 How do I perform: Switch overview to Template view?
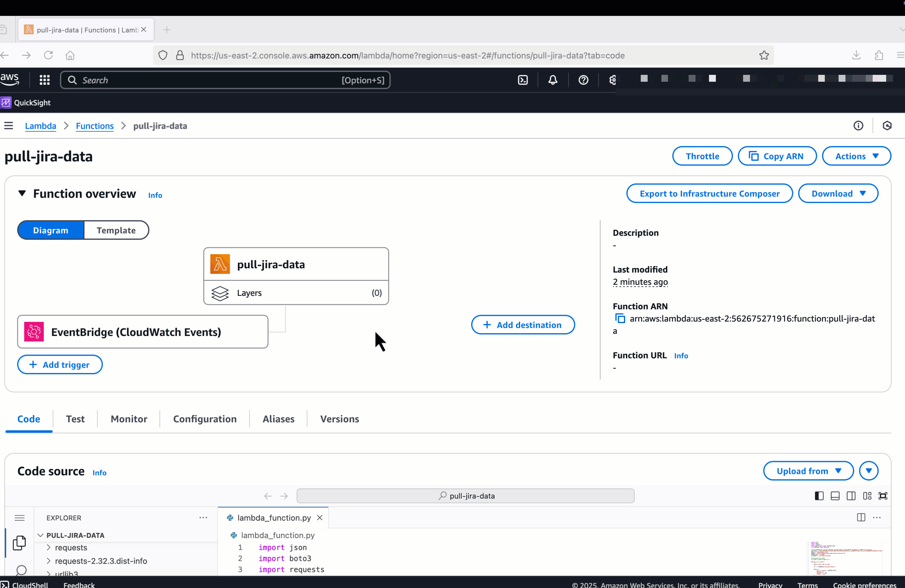116,230
